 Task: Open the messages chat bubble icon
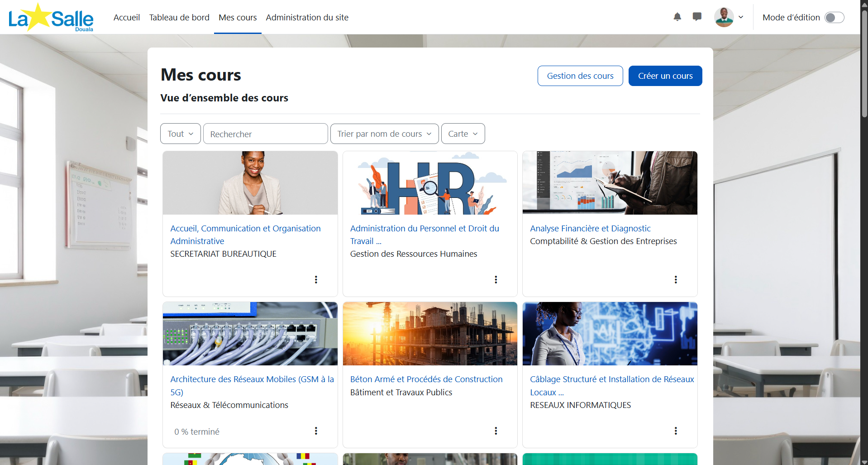coord(697,17)
